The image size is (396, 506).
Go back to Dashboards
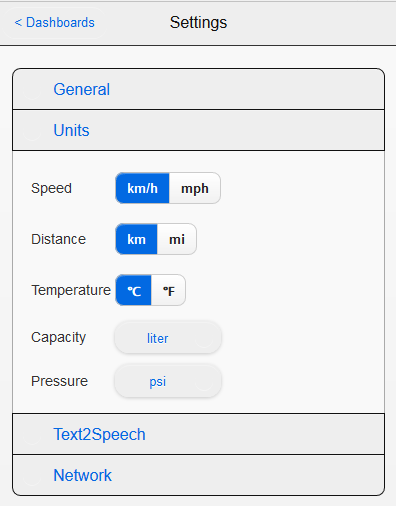(x=55, y=23)
